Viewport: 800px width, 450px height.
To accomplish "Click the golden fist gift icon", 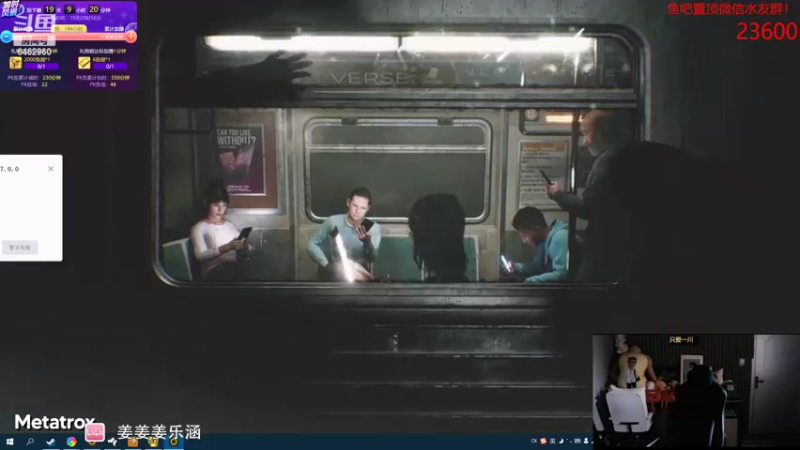I will 15,62.
